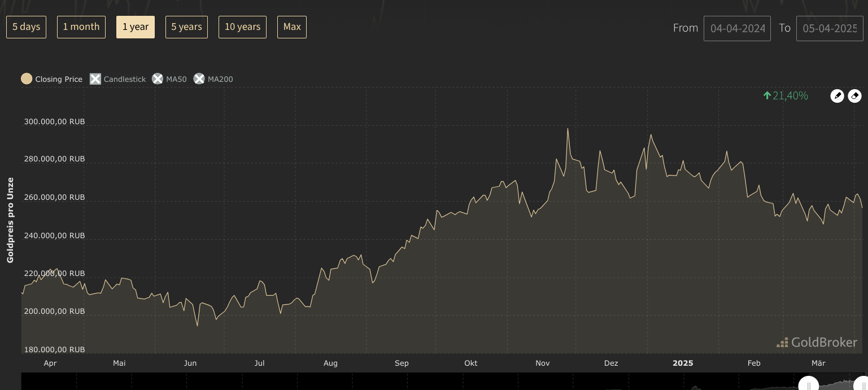Click the Aug month label on x-axis
Screen dimensions: 868x390
pyautogui.click(x=330, y=363)
